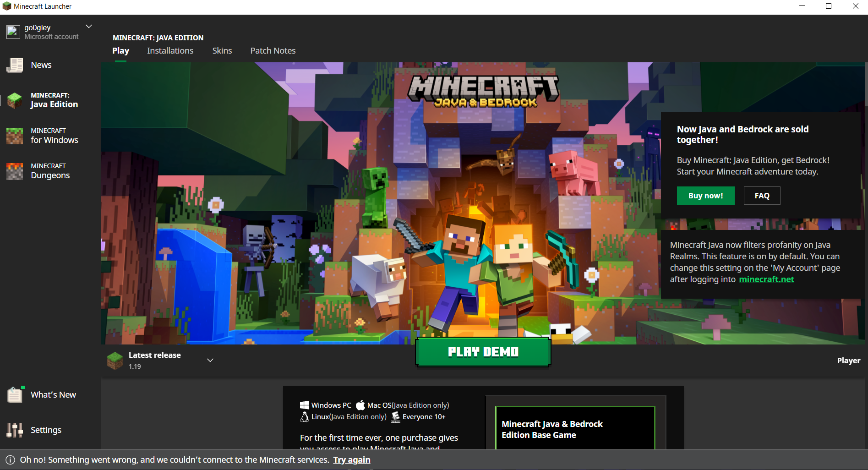
Task: Follow the minecraft.net link
Action: [766, 279]
